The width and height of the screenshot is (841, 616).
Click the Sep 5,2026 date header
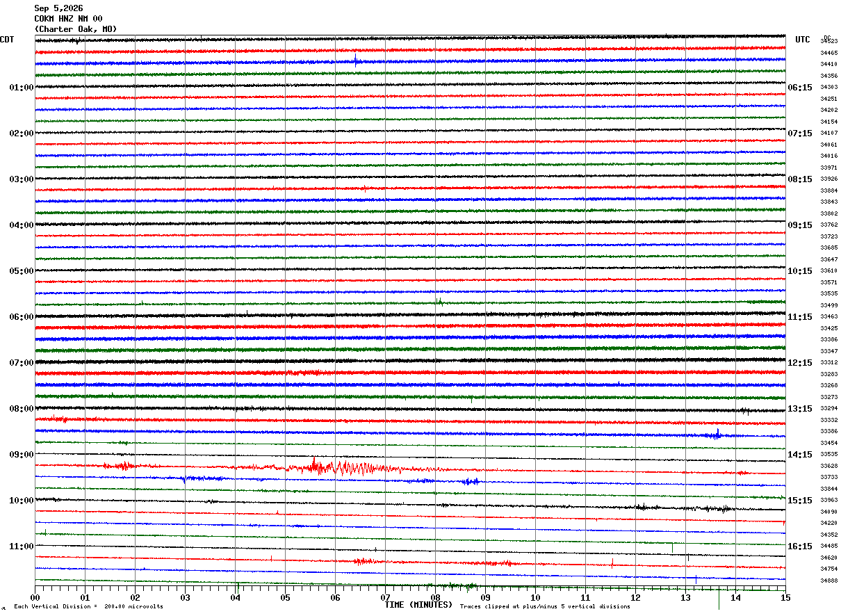(x=58, y=8)
